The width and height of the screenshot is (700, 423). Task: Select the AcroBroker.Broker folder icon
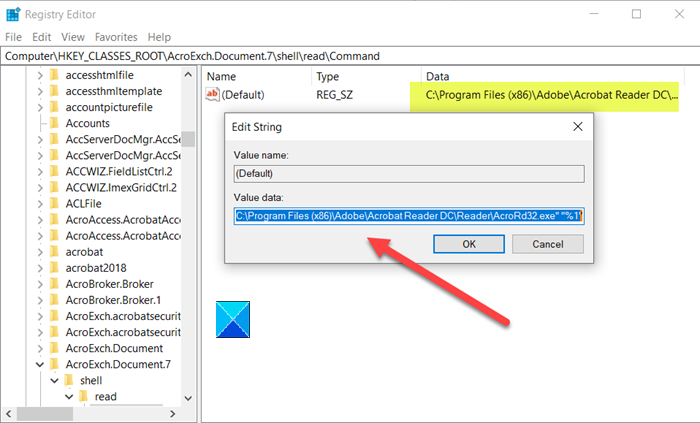pyautogui.click(x=54, y=284)
